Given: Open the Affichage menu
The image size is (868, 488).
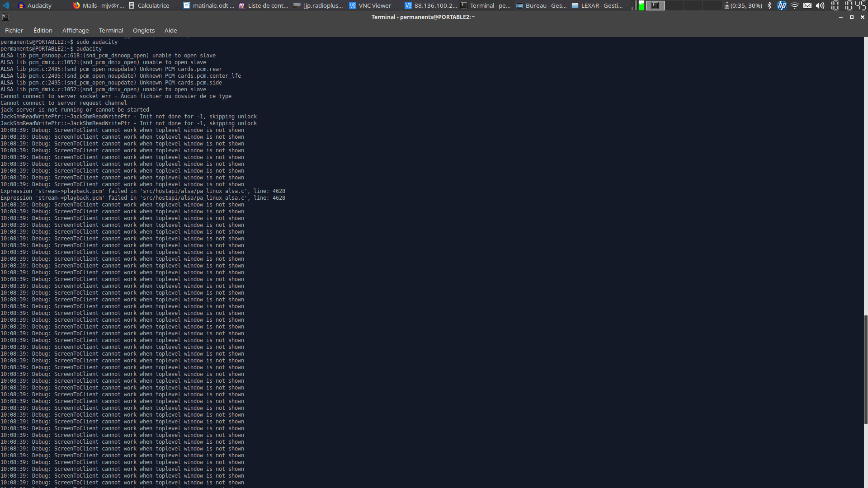Looking at the screenshot, I should (x=75, y=30).
